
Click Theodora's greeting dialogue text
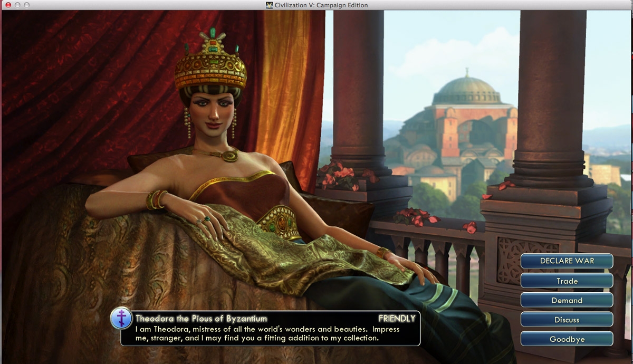point(267,333)
